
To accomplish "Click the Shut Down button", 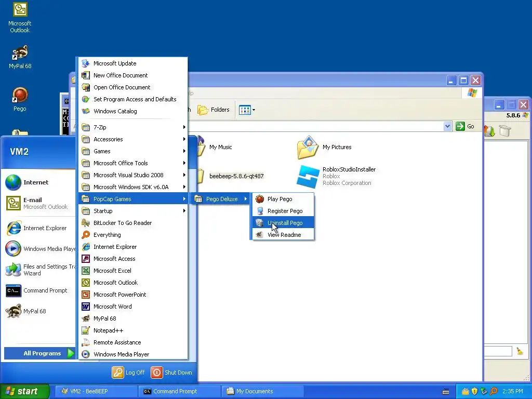I will pos(171,372).
